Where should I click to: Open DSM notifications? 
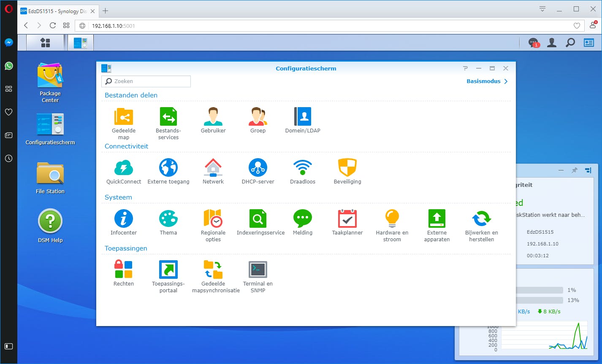pyautogui.click(x=534, y=43)
